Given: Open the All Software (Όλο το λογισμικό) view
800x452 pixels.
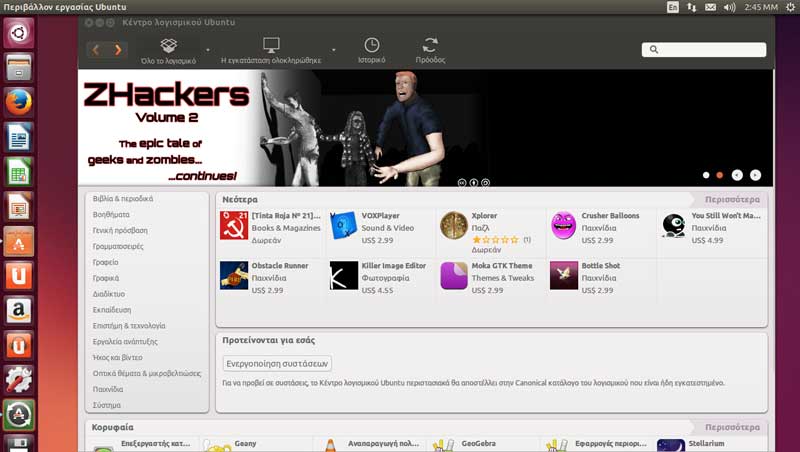Looking at the screenshot, I should coord(168,51).
